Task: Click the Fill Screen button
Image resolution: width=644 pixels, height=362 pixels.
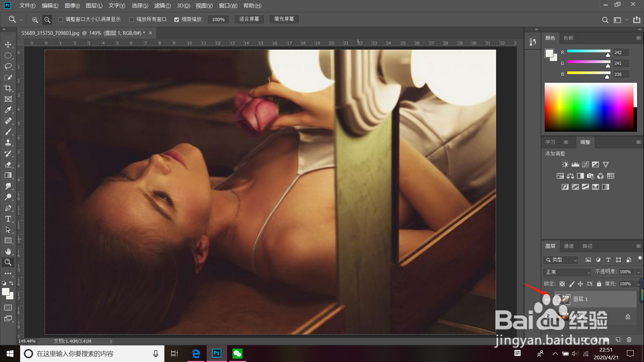Action: click(x=284, y=19)
